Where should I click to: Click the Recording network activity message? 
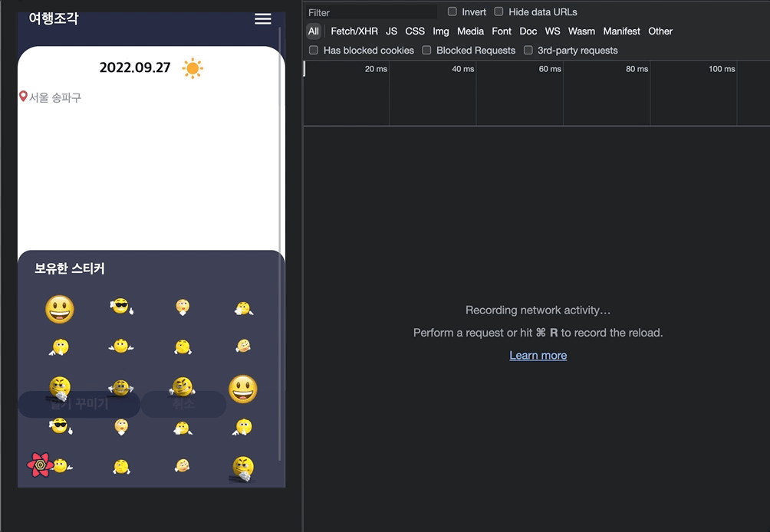(538, 310)
